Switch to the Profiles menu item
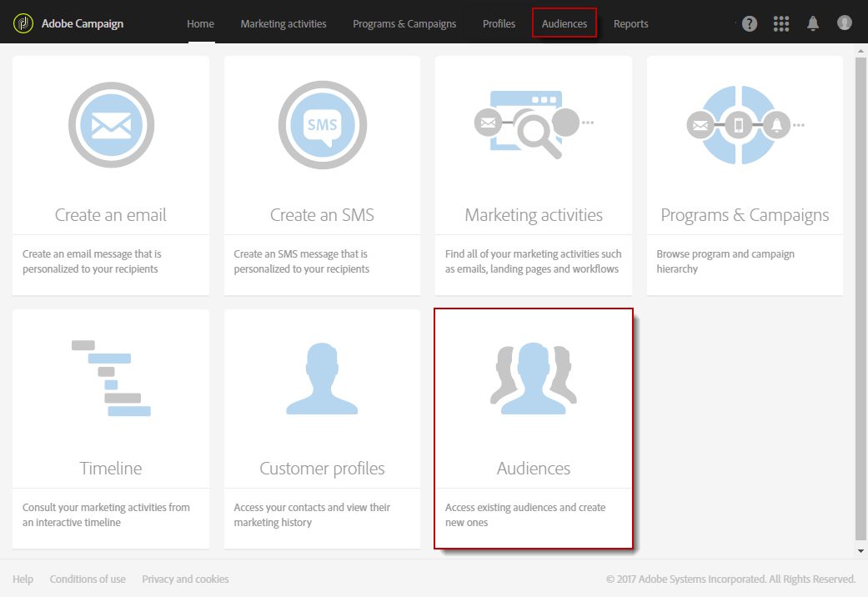Screen dimensions: 868x597 coord(499,23)
